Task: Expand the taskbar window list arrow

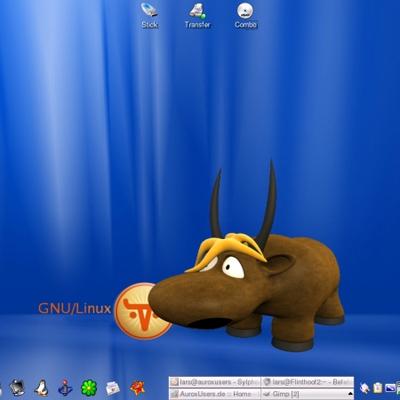Action: click(x=350, y=394)
